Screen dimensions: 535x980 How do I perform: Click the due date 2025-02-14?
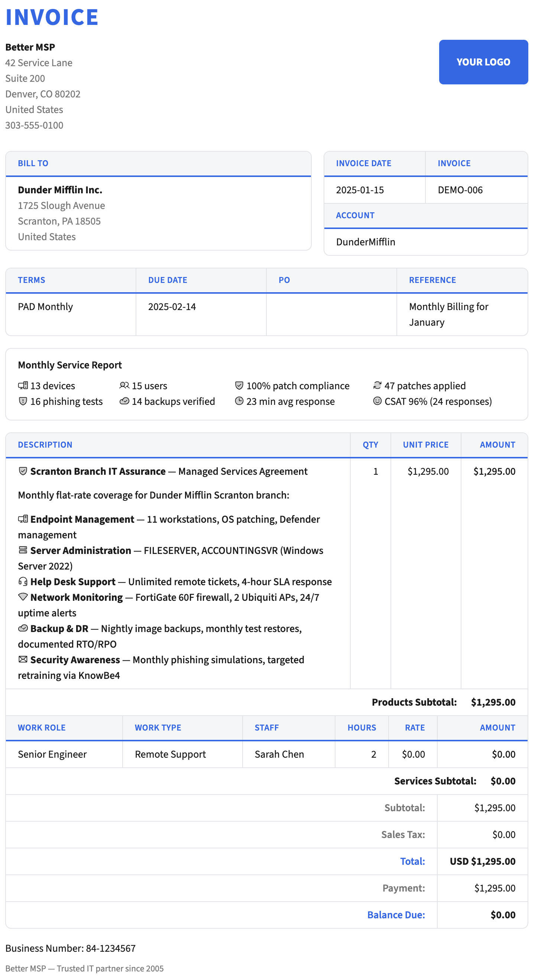172,307
